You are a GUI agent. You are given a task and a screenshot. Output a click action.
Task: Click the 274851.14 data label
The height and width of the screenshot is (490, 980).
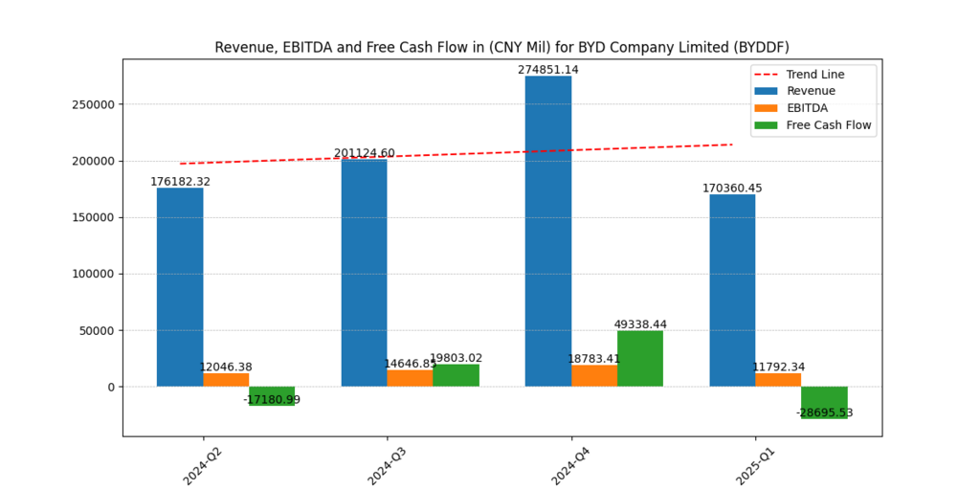(x=548, y=70)
